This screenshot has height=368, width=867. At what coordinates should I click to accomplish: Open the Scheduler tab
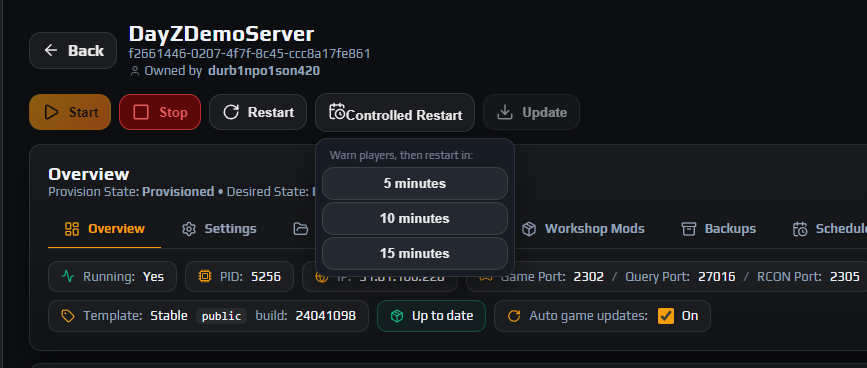click(829, 229)
